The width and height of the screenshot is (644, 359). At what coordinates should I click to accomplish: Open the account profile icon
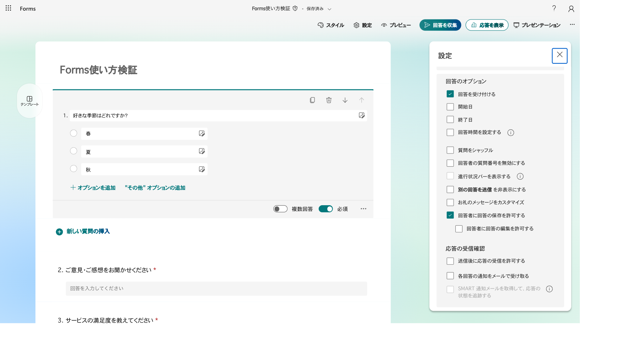point(571,9)
